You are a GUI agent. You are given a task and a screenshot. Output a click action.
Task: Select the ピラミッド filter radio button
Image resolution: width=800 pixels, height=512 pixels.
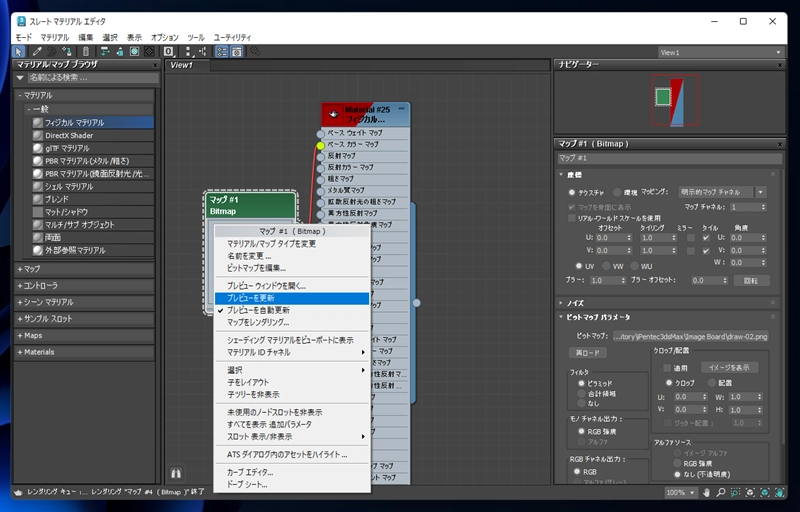(581, 383)
